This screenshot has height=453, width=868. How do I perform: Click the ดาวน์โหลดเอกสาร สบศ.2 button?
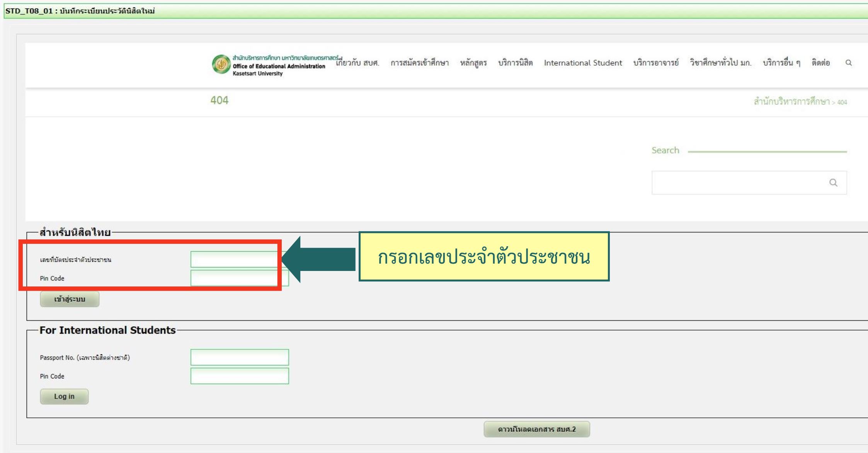click(536, 429)
